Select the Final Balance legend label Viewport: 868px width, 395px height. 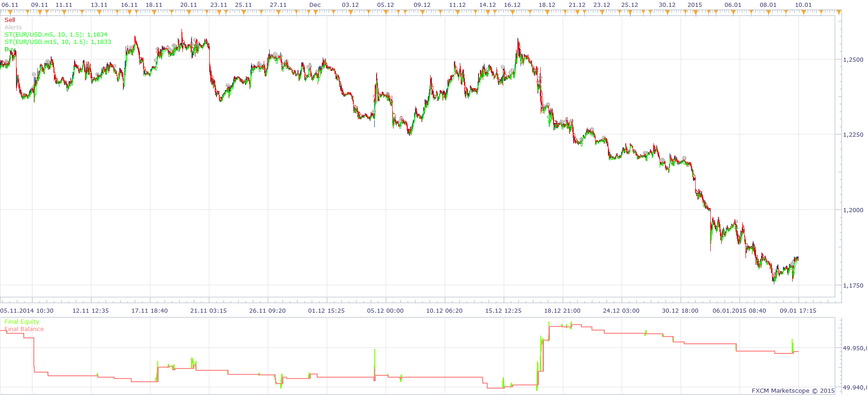coord(24,329)
